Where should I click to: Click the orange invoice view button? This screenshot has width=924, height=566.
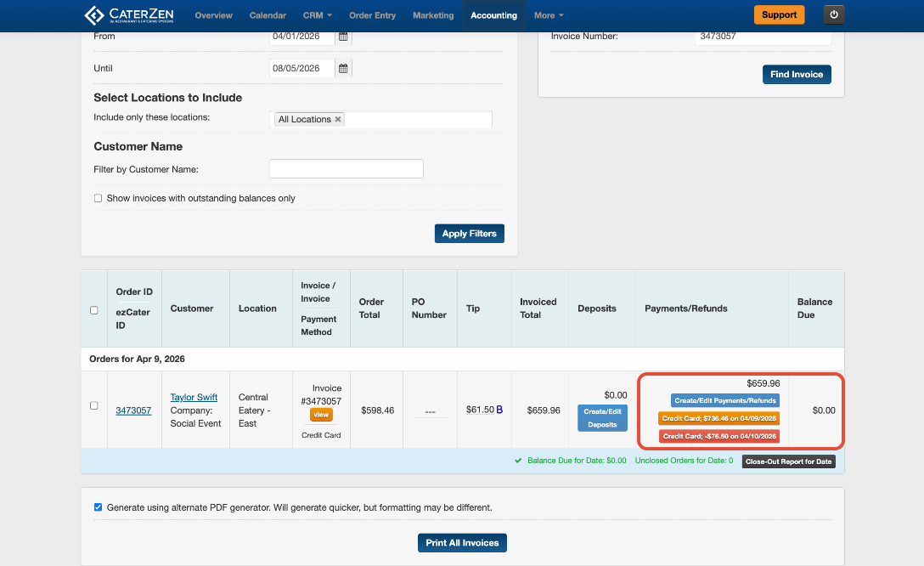[x=321, y=415]
